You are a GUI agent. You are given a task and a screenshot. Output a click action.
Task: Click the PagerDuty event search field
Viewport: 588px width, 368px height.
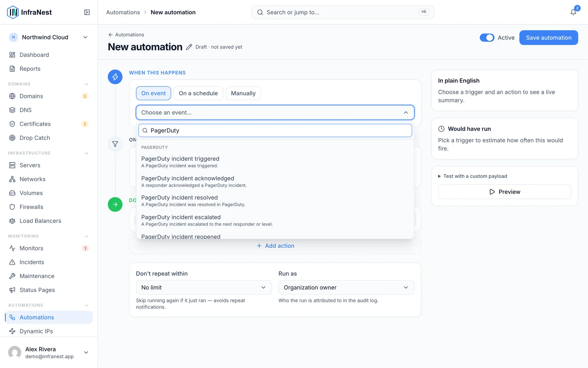[275, 130]
